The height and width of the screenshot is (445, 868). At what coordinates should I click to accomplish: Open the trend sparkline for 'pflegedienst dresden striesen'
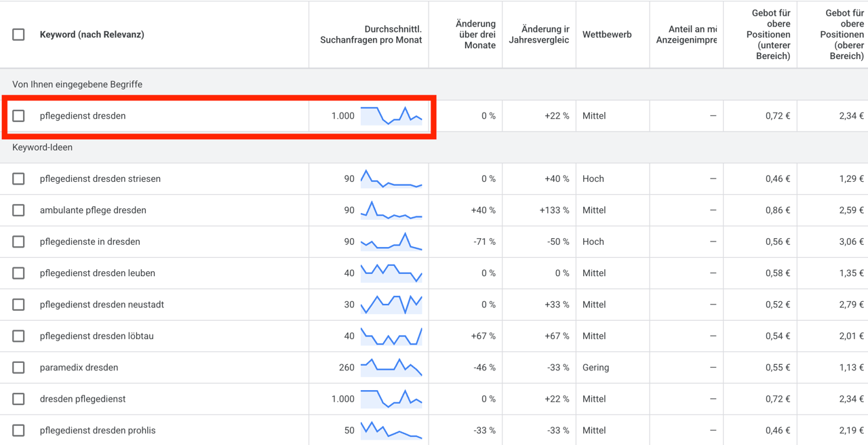391,179
